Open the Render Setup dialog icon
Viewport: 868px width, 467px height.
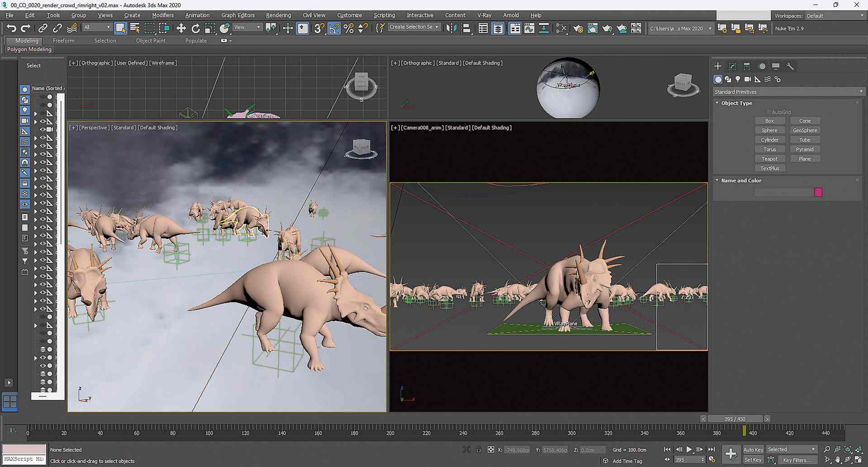pos(579,28)
